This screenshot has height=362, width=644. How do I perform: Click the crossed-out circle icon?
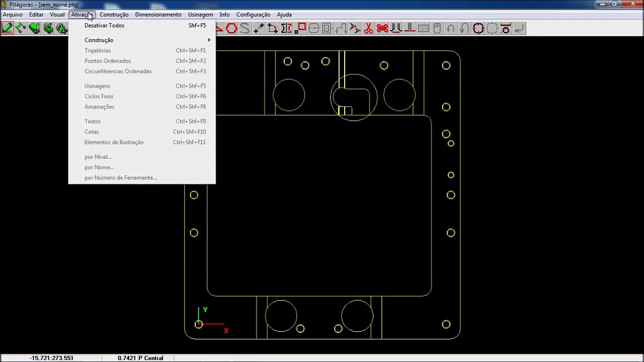(x=506, y=28)
